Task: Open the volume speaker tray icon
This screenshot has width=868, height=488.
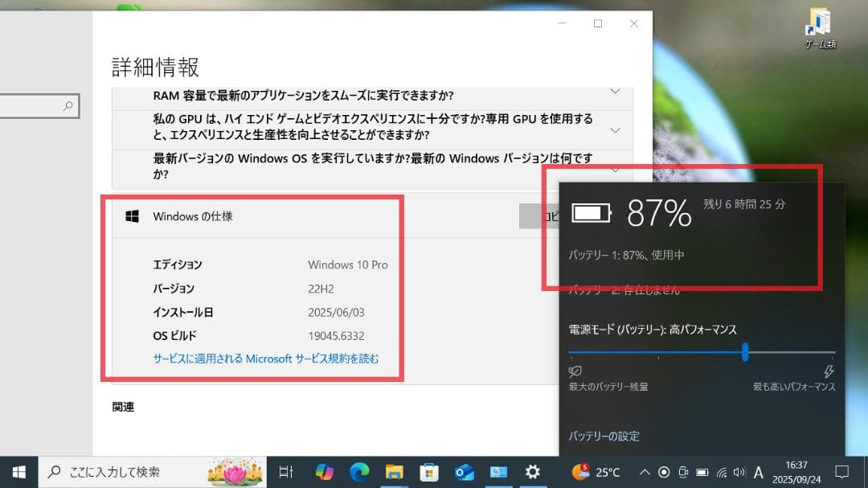Action: click(739, 473)
